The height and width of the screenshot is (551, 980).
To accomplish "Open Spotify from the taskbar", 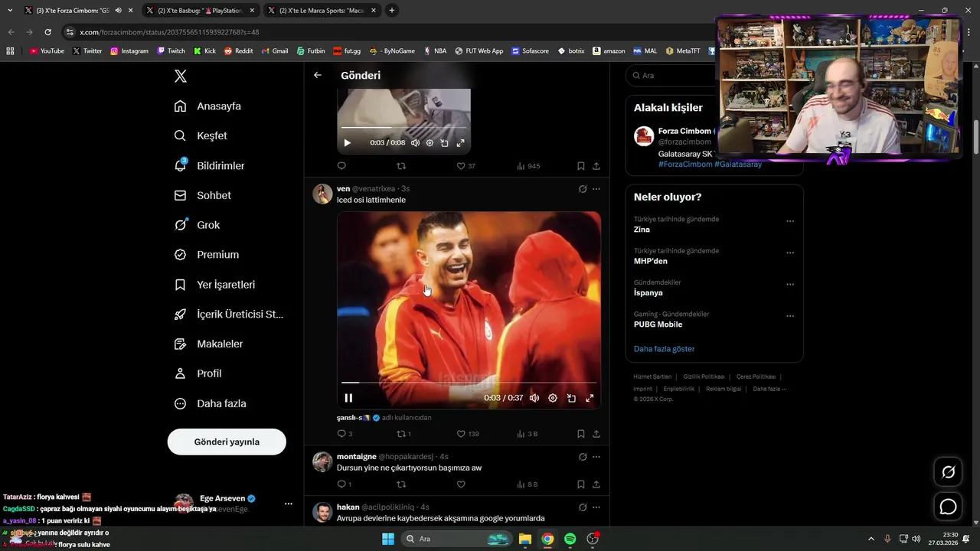I will 570,539.
